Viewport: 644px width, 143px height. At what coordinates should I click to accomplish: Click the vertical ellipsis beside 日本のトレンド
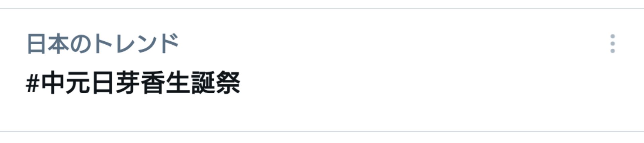pyautogui.click(x=612, y=44)
